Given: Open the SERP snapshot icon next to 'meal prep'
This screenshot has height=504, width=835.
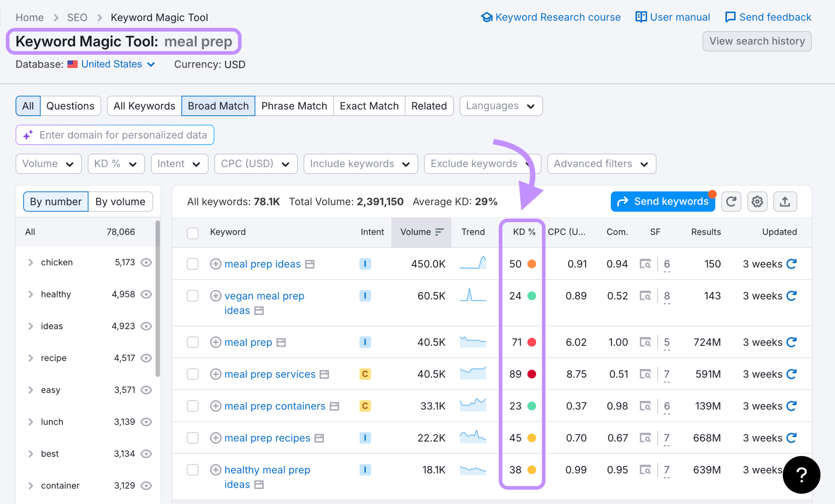Looking at the screenshot, I should pyautogui.click(x=282, y=342).
